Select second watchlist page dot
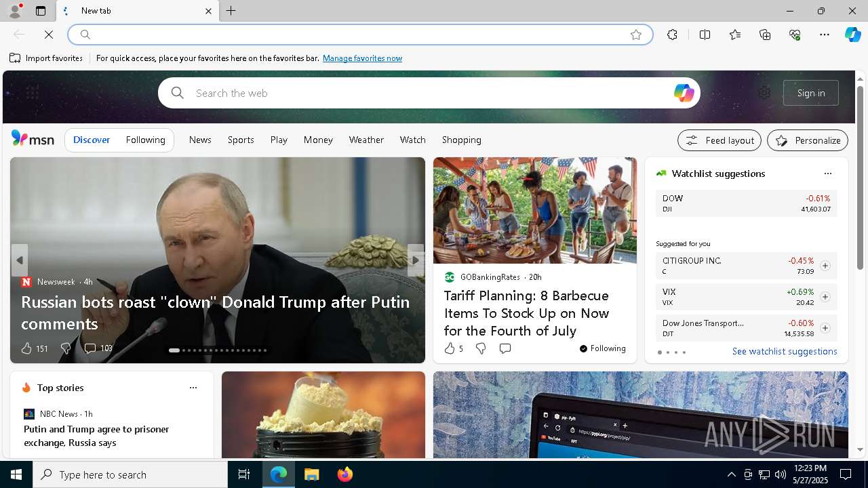The height and width of the screenshot is (488, 868). coord(667,352)
